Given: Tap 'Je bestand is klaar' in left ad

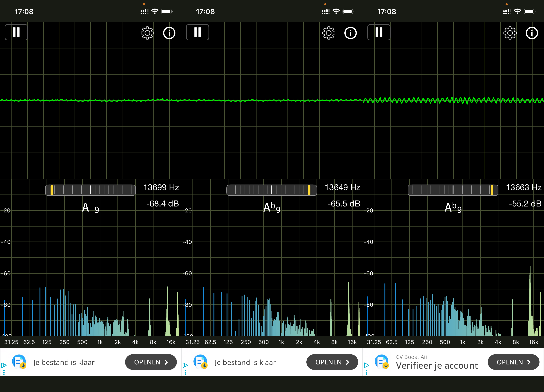Looking at the screenshot, I should tap(64, 362).
